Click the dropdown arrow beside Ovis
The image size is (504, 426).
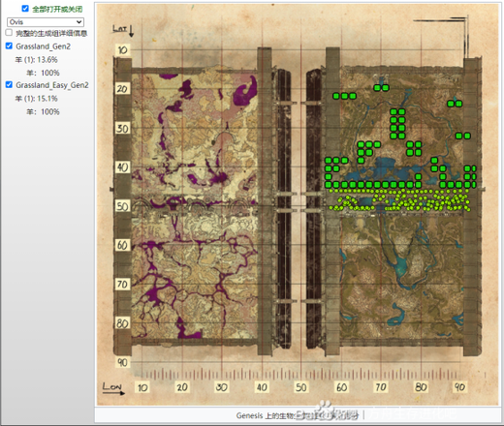pos(79,22)
